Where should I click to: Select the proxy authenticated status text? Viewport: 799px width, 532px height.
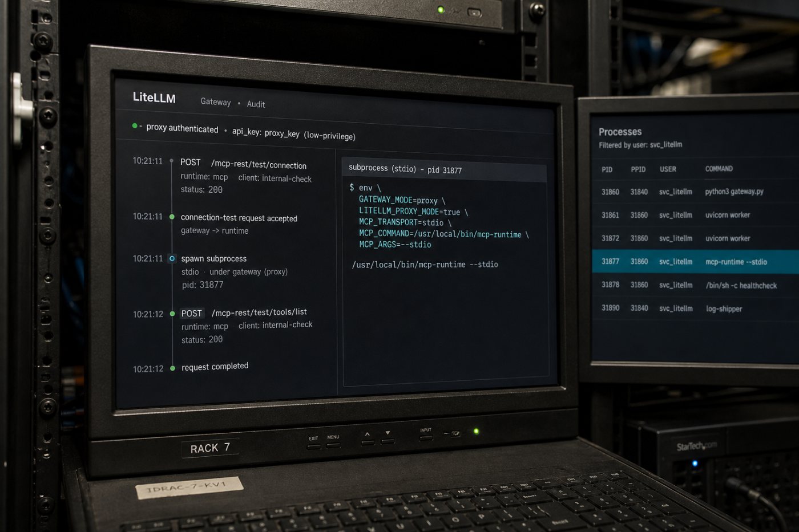(x=182, y=128)
